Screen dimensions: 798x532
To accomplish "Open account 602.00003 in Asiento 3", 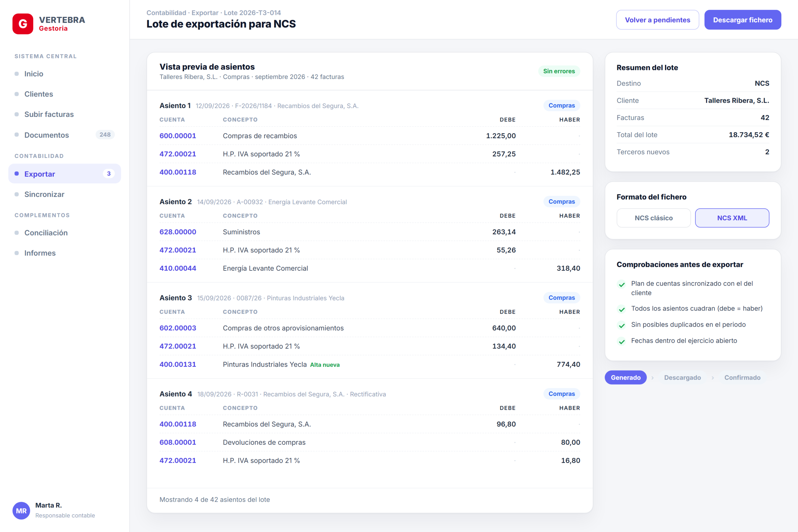I will [x=178, y=328].
